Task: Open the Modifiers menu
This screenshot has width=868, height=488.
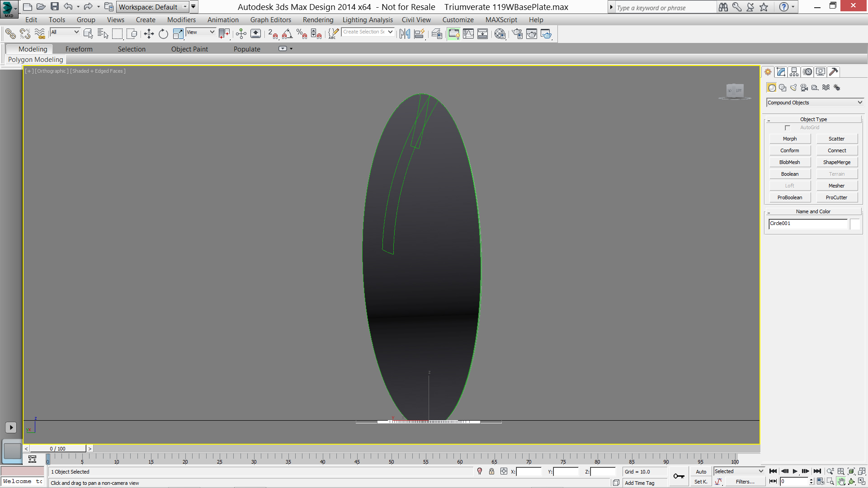Action: point(181,20)
